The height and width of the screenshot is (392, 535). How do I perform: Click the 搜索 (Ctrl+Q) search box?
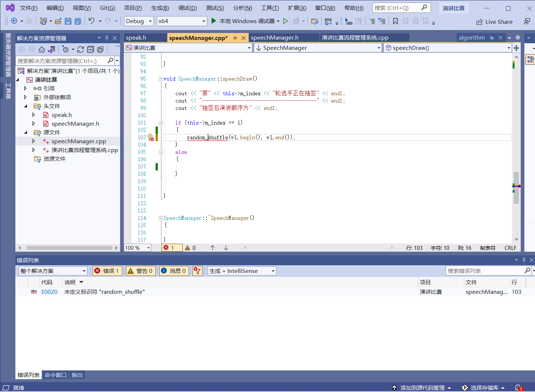(401, 8)
